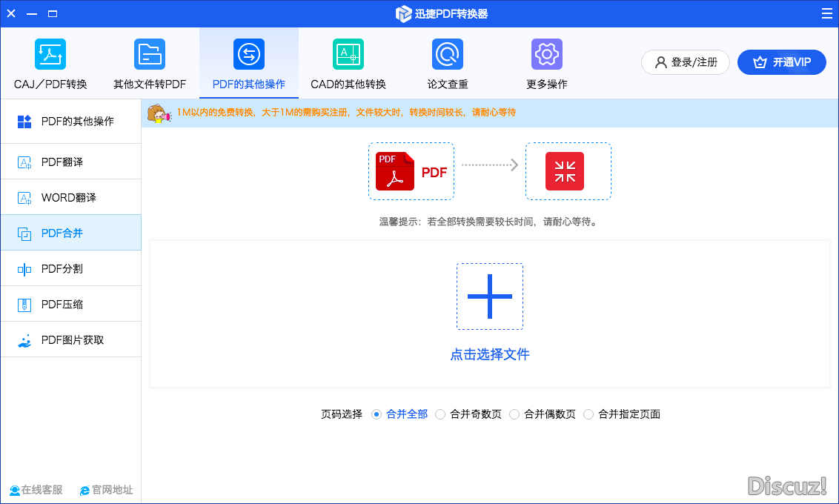Click the red PDF source file icon
Viewport: 839px width, 504px height.
pyautogui.click(x=395, y=171)
